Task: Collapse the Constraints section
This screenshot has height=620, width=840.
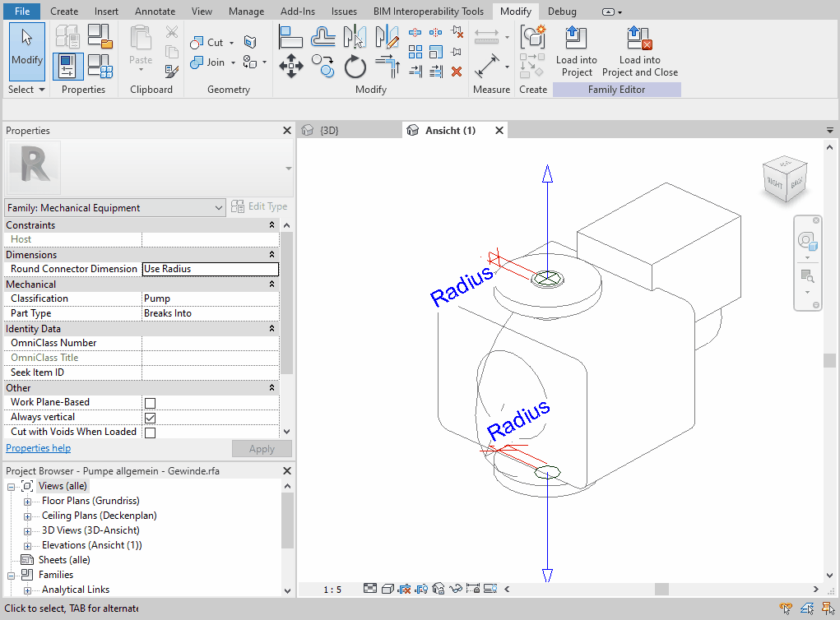Action: tap(271, 224)
